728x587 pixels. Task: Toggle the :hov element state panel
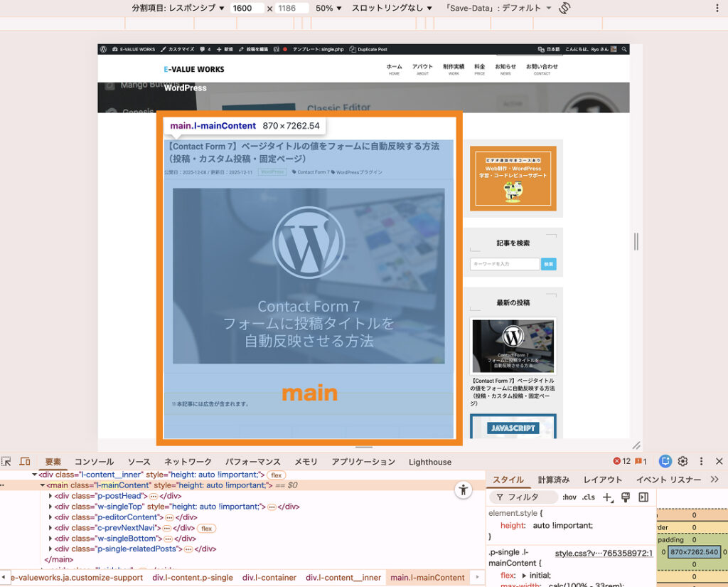click(569, 497)
